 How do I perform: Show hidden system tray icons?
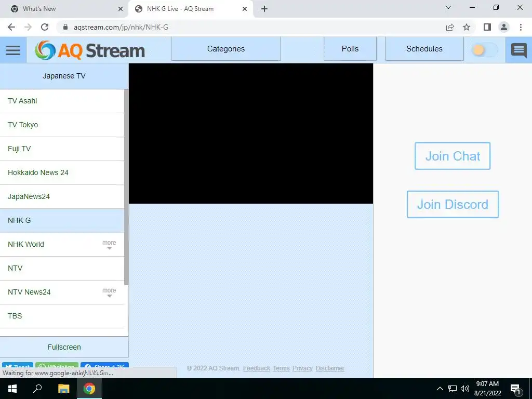440,389
